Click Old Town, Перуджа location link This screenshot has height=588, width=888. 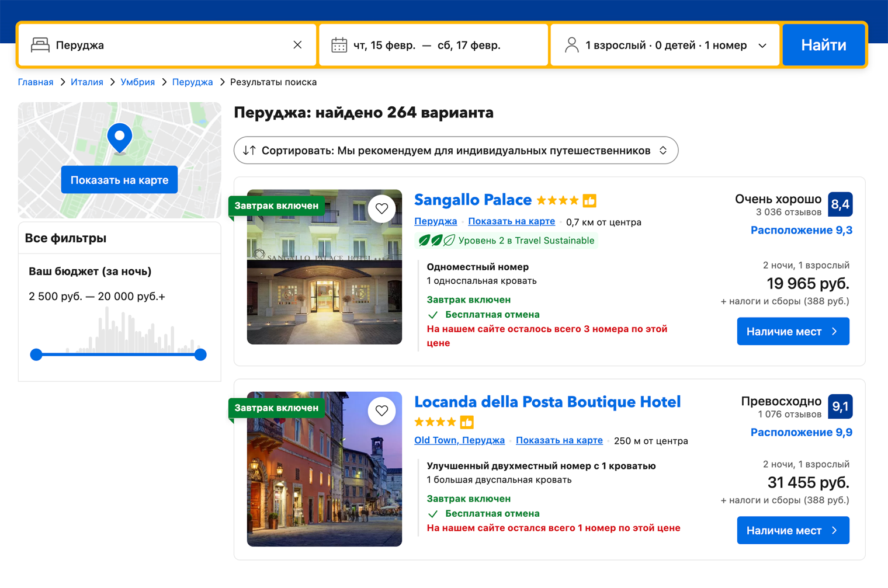pos(460,440)
